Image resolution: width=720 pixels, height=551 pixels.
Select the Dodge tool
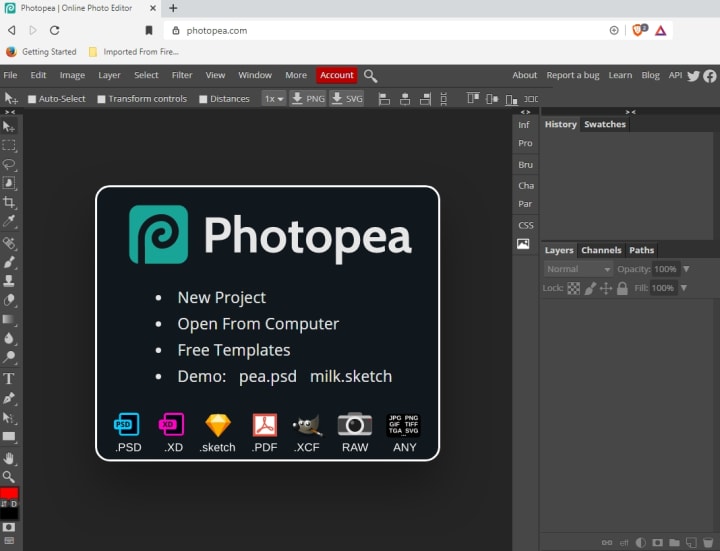(x=9, y=357)
